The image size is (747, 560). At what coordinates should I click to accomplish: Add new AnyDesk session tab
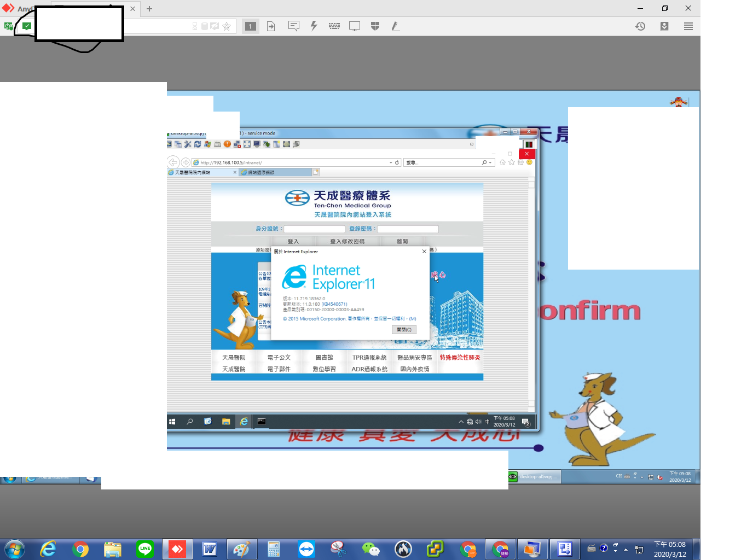tap(149, 9)
